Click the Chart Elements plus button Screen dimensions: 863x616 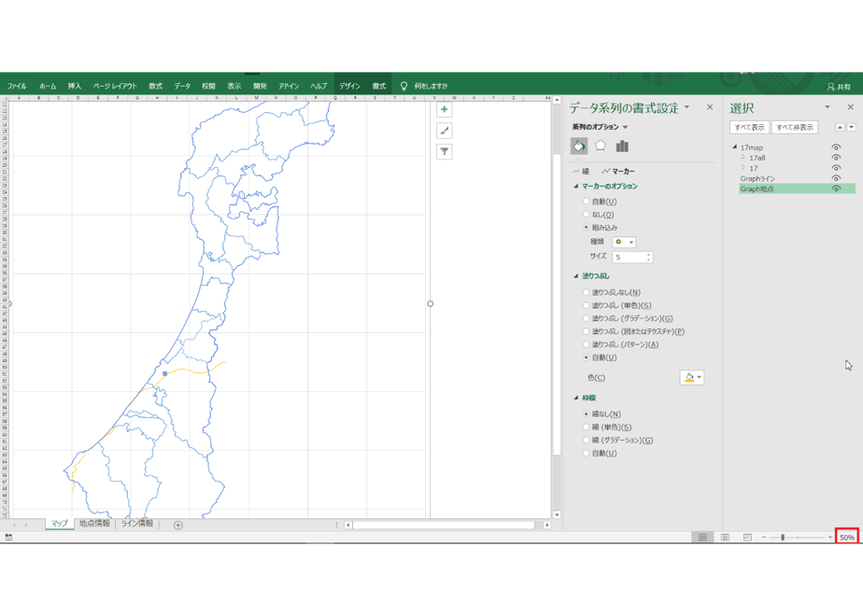[445, 109]
